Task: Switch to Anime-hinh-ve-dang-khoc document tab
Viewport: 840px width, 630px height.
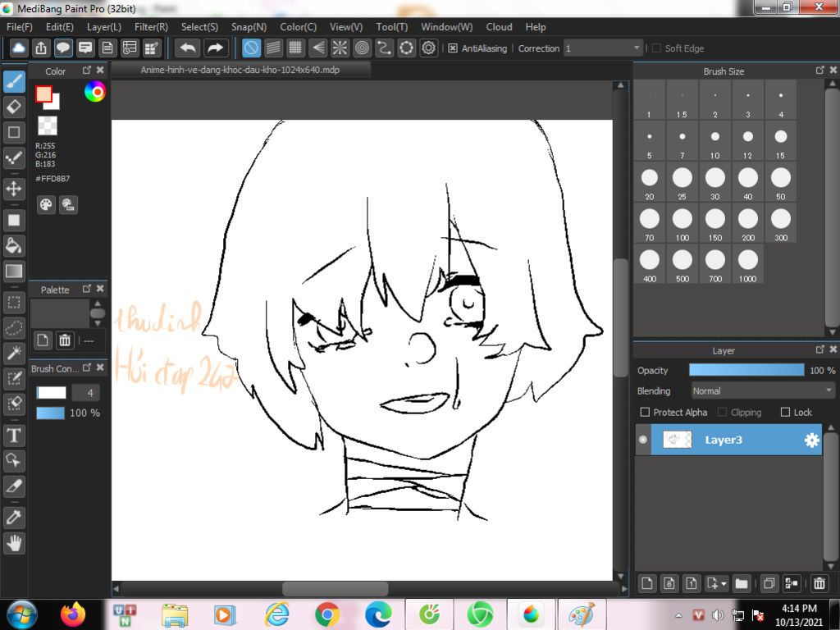Action: pyautogui.click(x=240, y=70)
